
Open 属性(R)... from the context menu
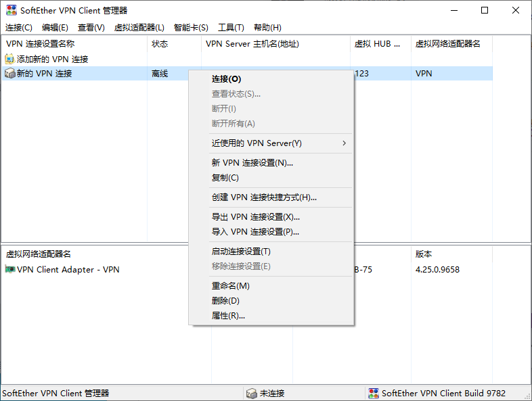271,316
